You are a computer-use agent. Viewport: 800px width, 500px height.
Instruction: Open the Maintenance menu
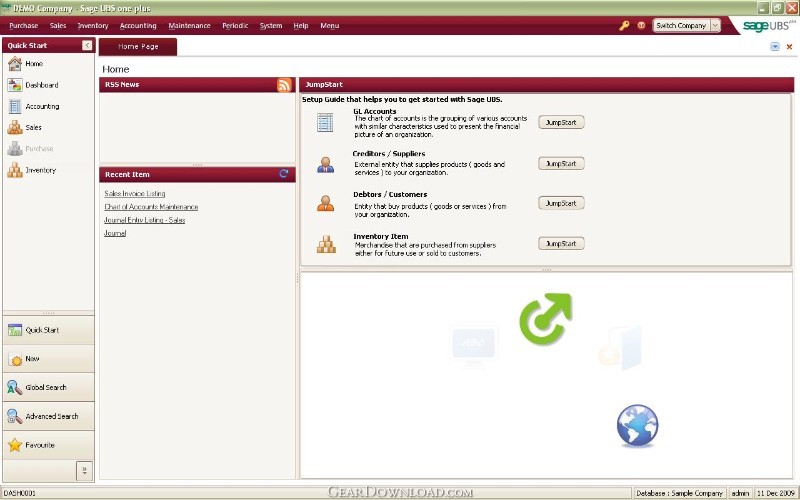(189, 26)
